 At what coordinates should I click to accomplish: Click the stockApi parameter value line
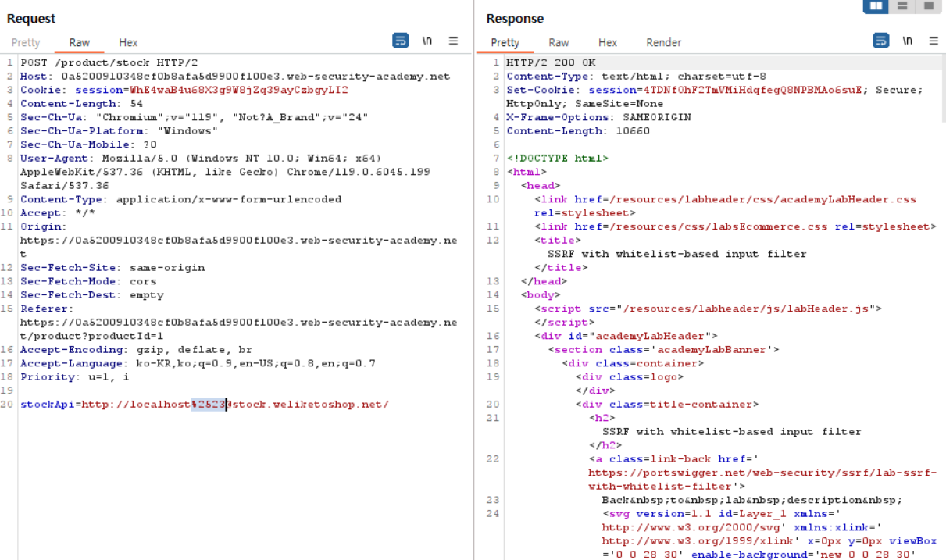[x=205, y=405]
